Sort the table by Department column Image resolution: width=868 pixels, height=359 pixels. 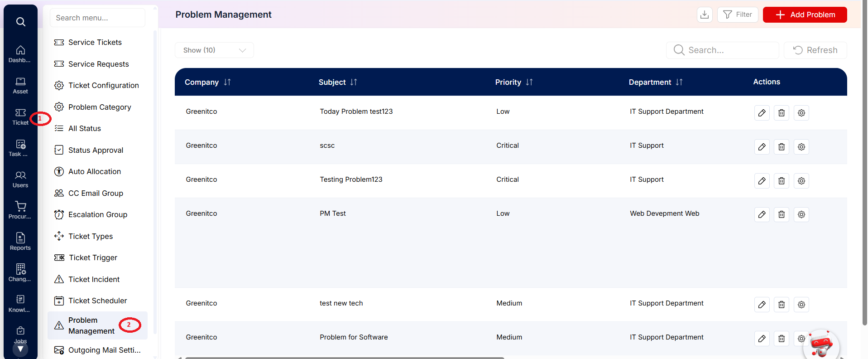pos(679,82)
